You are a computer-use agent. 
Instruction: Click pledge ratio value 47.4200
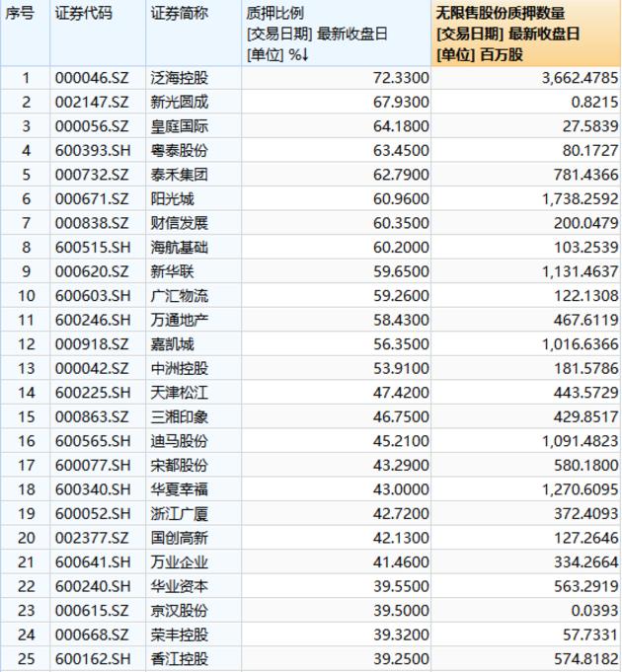pyautogui.click(x=401, y=393)
